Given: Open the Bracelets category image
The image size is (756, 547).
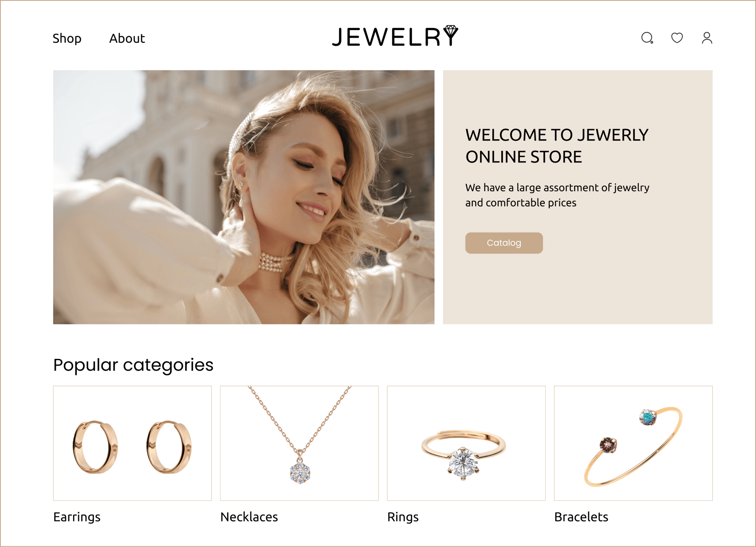Looking at the screenshot, I should click(x=633, y=443).
